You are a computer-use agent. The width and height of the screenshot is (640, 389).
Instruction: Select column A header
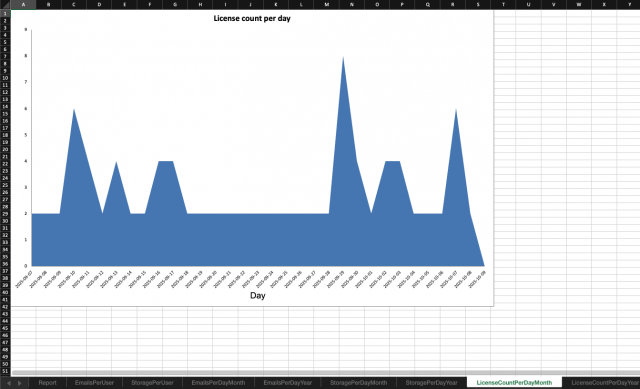coord(23,4)
